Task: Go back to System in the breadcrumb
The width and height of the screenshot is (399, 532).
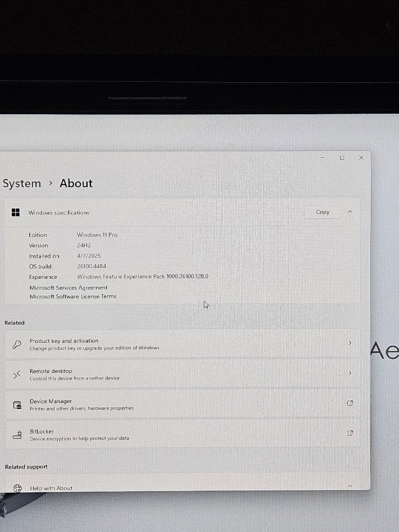Action: pos(22,183)
